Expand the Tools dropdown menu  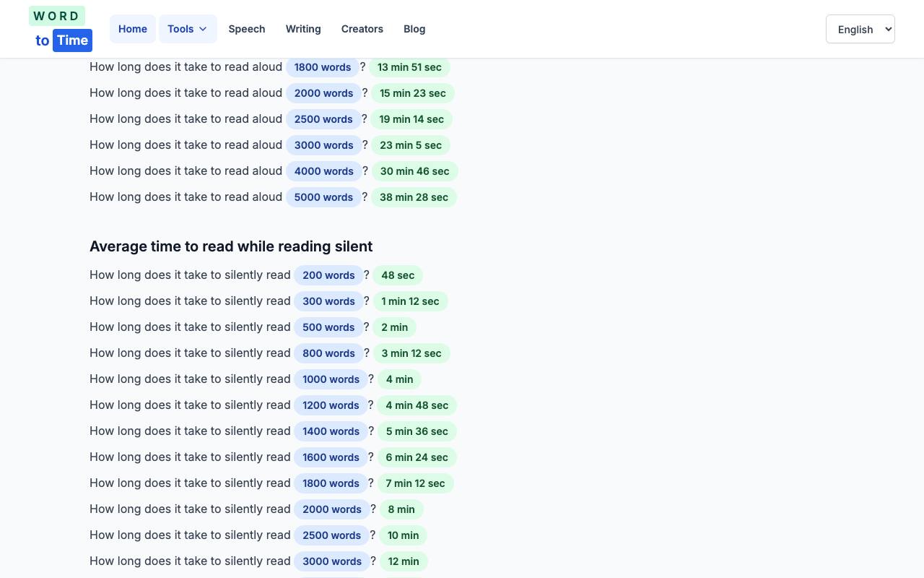188,29
